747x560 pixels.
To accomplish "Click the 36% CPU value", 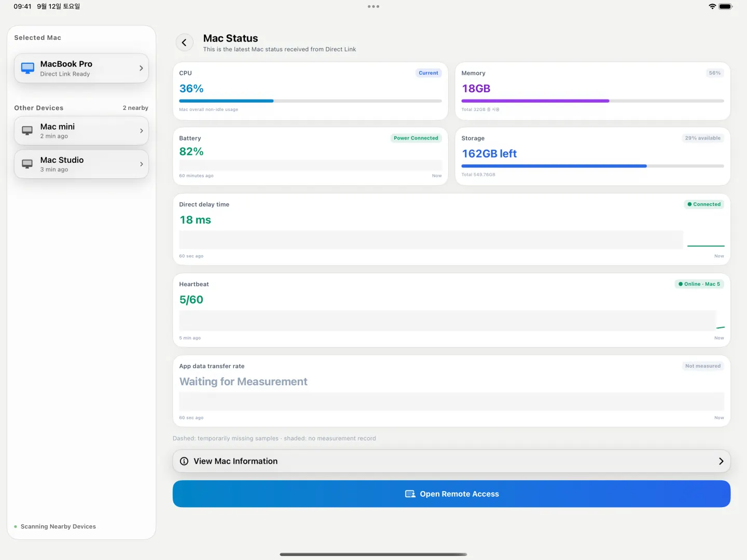I will (191, 89).
